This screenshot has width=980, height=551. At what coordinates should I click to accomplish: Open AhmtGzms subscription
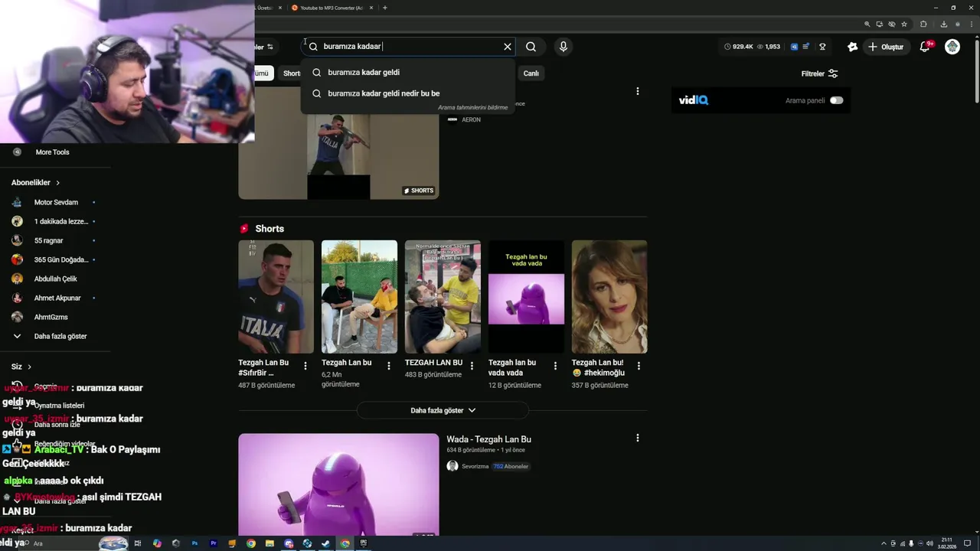tap(55, 317)
